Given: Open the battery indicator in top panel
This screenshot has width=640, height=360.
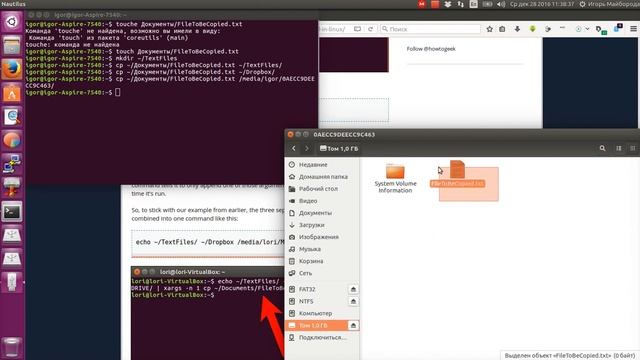Looking at the screenshot, I should point(487,4).
